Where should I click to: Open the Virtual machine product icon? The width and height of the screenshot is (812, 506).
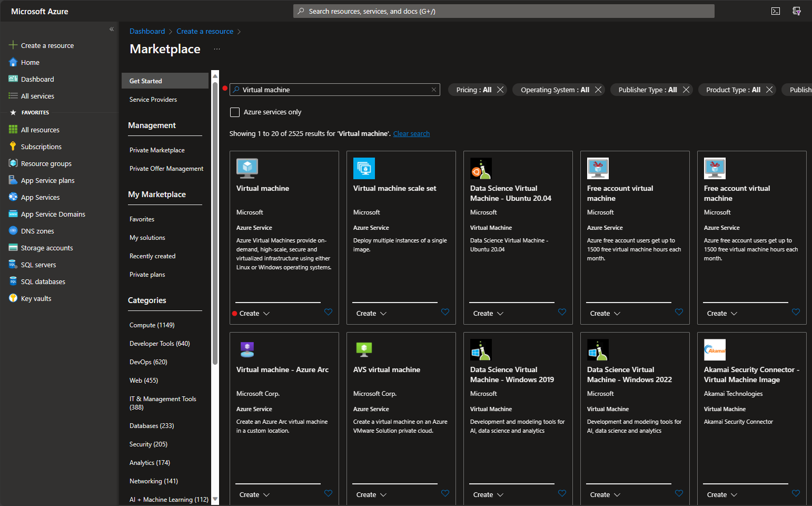point(247,169)
